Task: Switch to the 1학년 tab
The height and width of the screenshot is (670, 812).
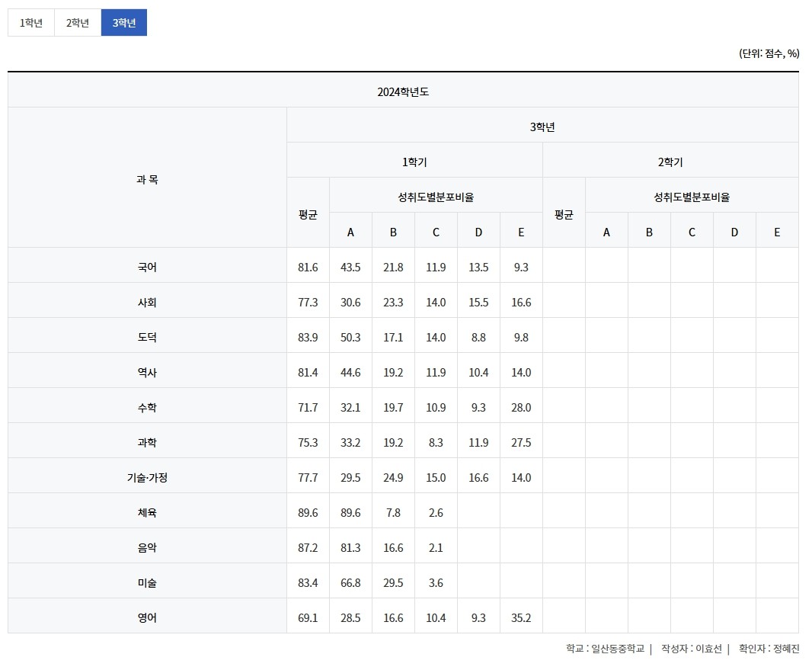Action: (x=31, y=23)
